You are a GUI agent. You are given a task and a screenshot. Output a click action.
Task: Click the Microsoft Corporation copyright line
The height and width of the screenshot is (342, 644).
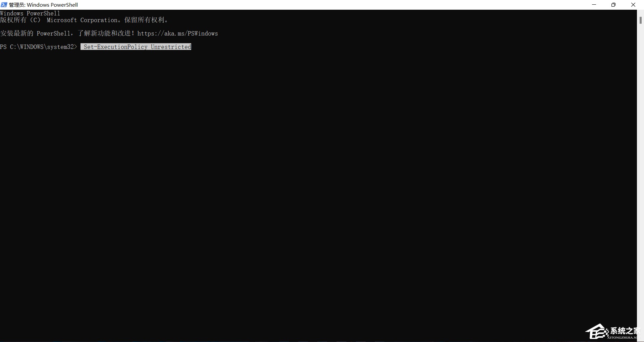[84, 20]
